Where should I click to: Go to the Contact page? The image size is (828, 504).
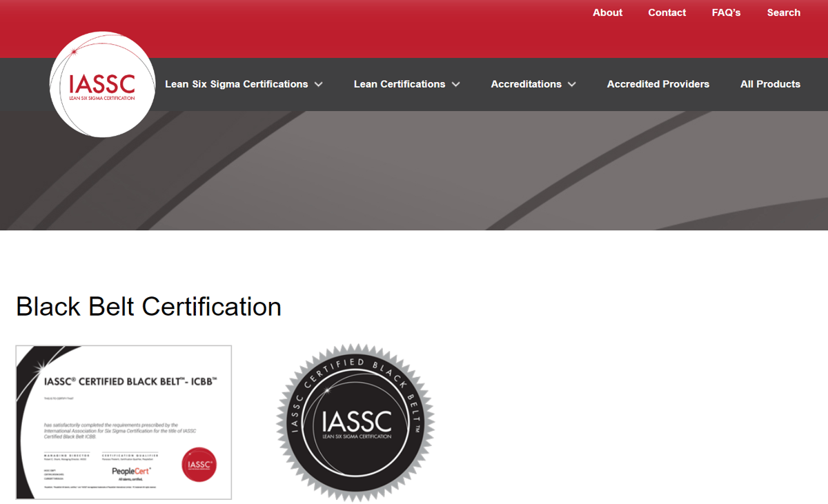pos(667,12)
